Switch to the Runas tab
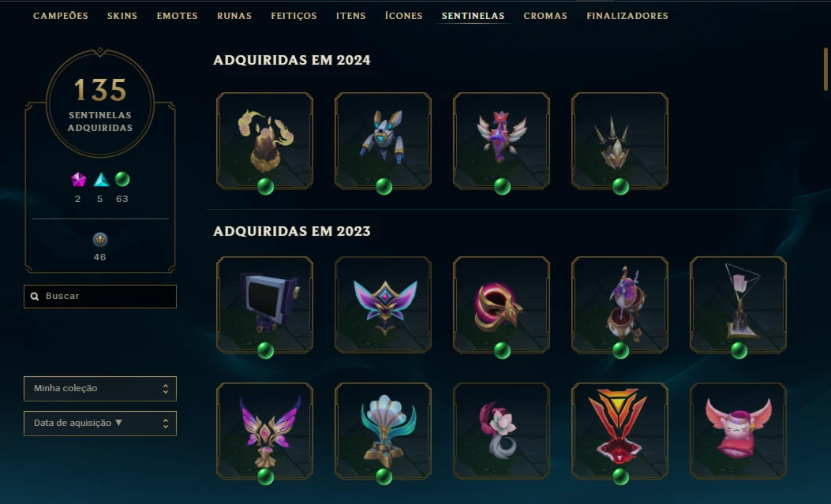 (x=234, y=16)
